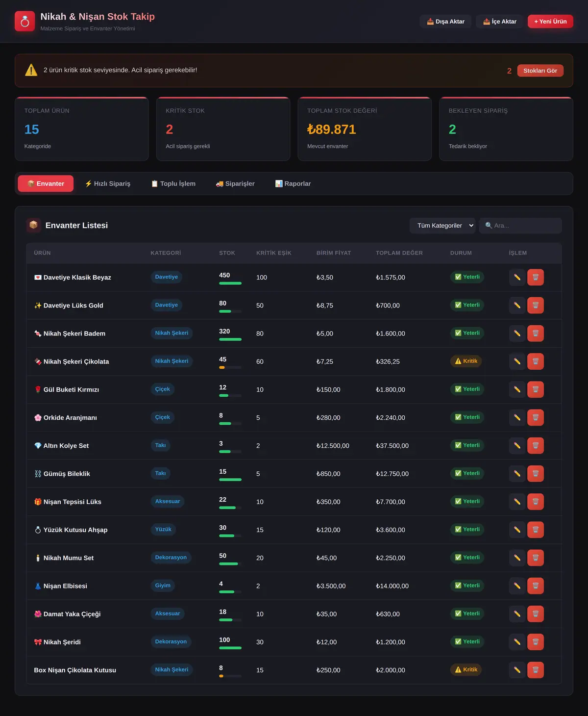The width and height of the screenshot is (588, 716).
Task: Click the Toplam Stok Değeri card
Action: pyautogui.click(x=365, y=129)
